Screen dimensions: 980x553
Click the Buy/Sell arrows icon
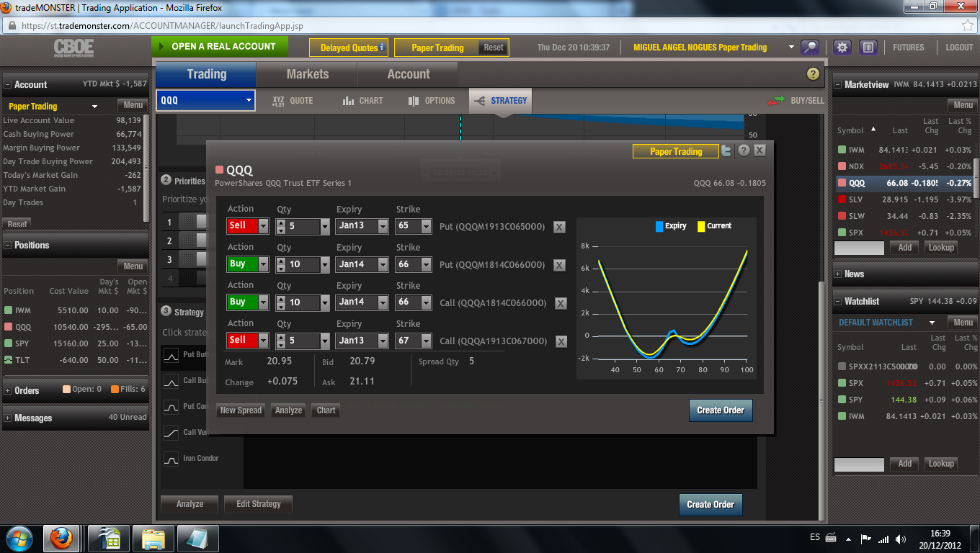click(776, 101)
